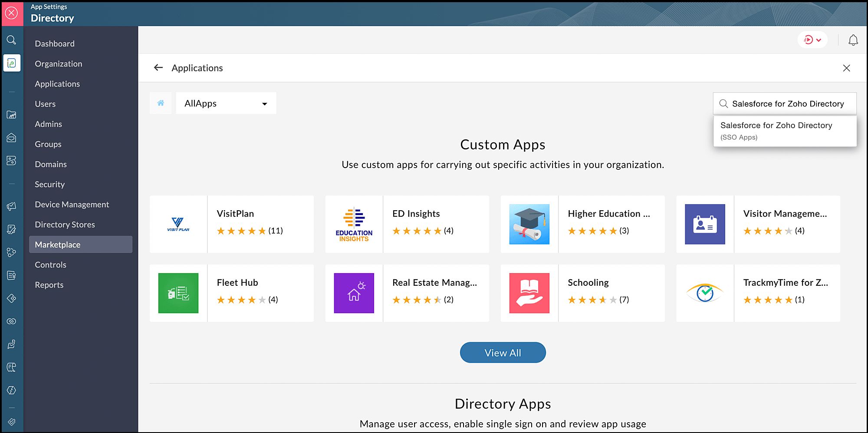Close App Settings with red X button
The width and height of the screenshot is (868, 433).
click(12, 13)
